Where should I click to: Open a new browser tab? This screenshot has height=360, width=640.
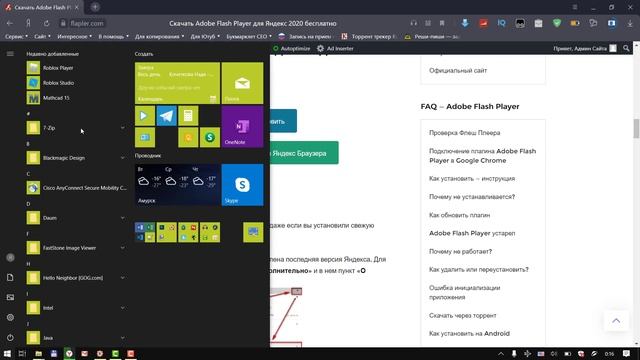95,7
